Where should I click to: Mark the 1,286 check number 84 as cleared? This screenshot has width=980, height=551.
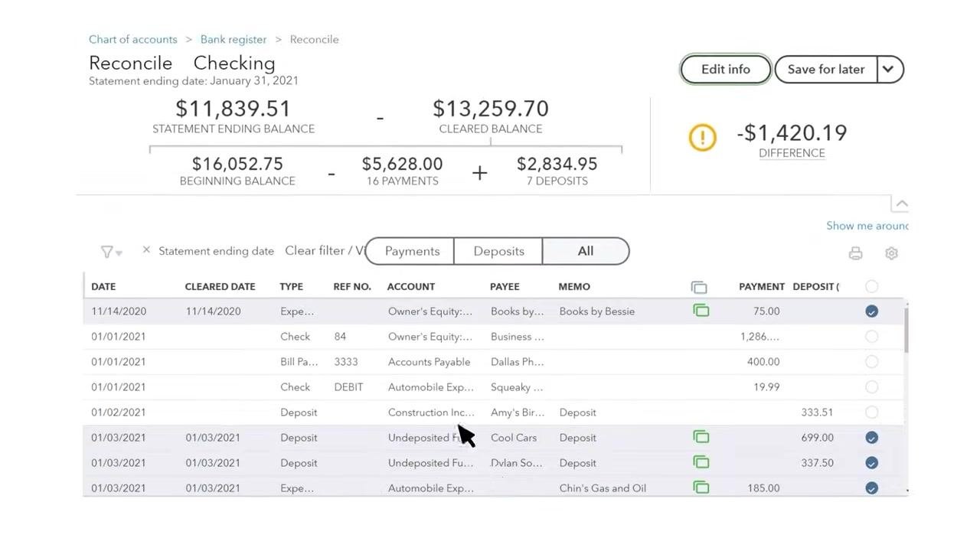click(871, 337)
